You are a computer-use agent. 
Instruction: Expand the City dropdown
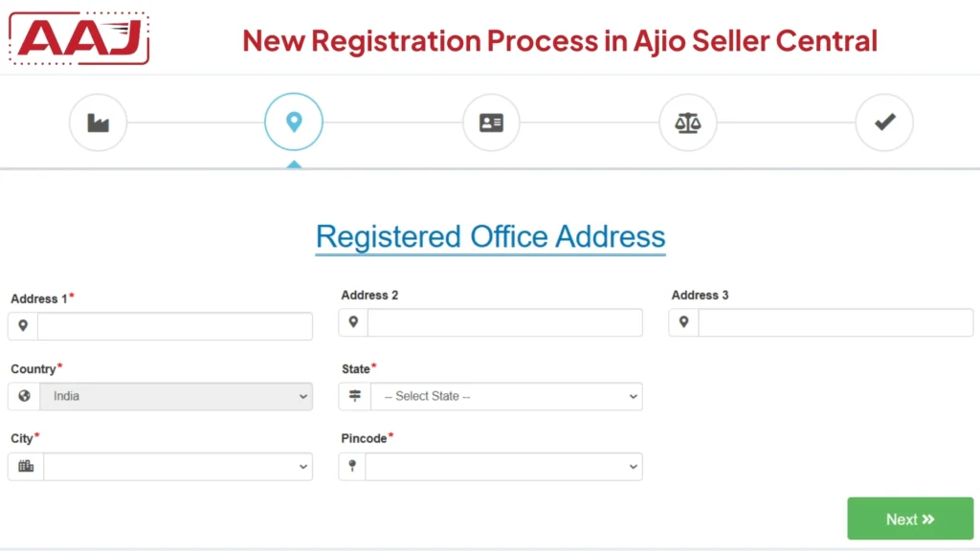[177, 466]
